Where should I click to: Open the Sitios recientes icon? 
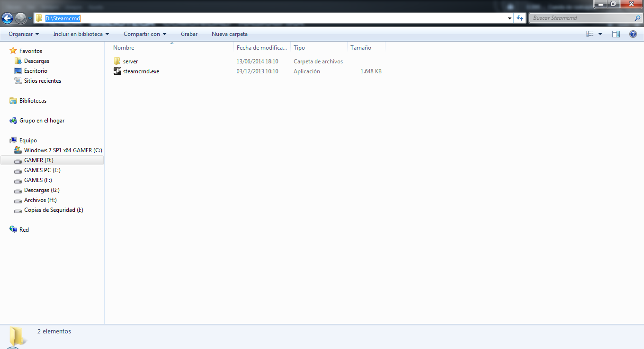[x=18, y=81]
